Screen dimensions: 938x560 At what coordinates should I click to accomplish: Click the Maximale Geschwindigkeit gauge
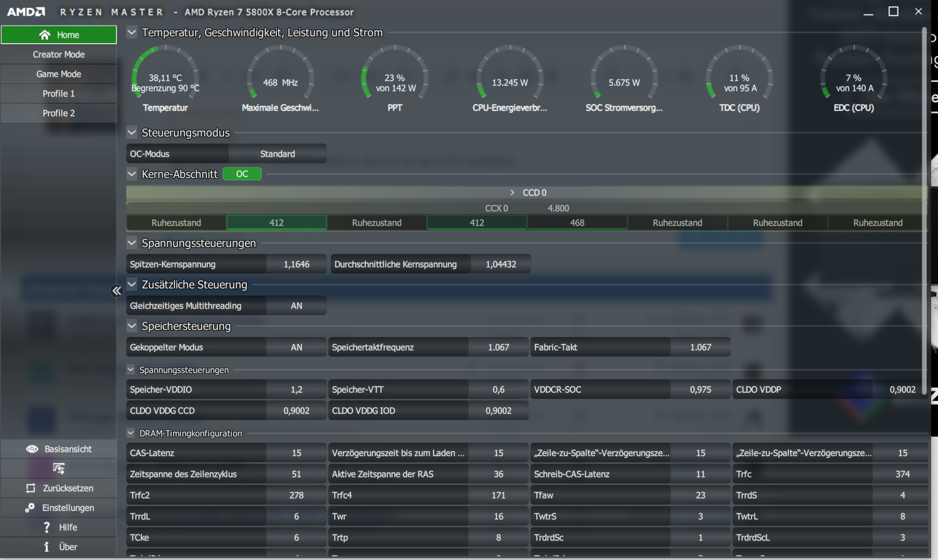[280, 79]
